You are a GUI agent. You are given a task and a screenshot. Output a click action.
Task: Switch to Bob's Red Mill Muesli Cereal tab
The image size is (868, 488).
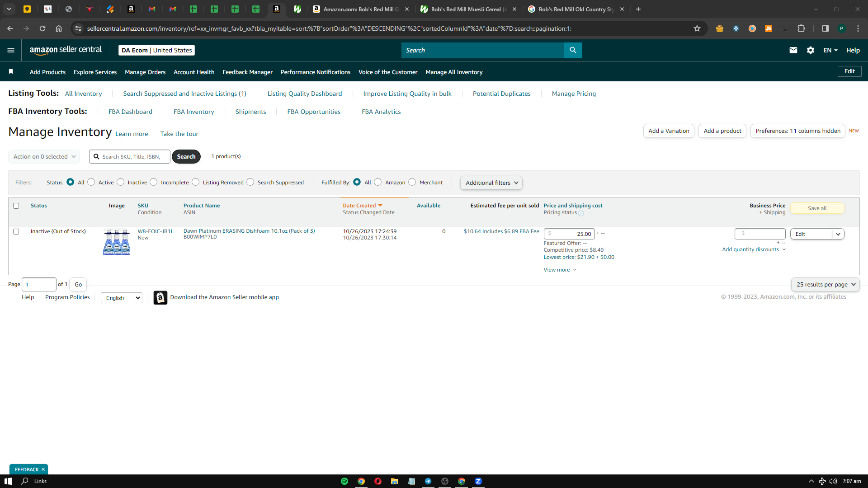[x=468, y=9]
